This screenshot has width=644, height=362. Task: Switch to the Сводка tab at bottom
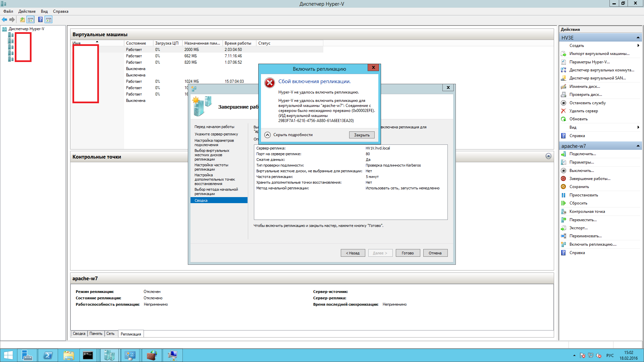[x=79, y=334]
